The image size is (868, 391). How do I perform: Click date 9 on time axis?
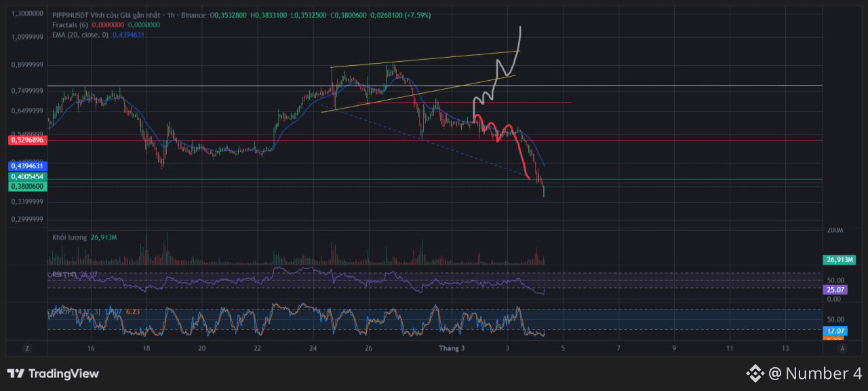[674, 348]
